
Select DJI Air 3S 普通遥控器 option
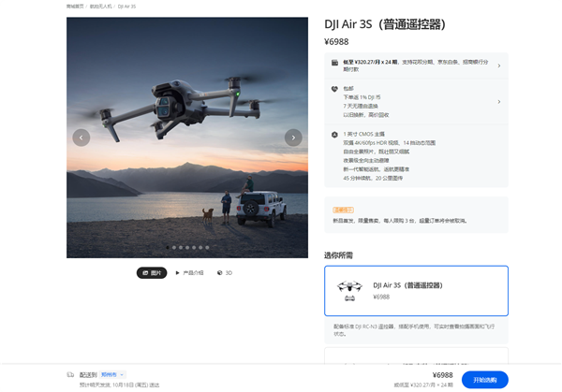point(416,290)
